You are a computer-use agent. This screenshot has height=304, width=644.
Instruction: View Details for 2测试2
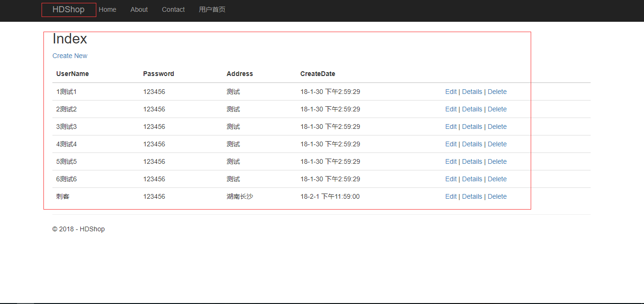472,109
